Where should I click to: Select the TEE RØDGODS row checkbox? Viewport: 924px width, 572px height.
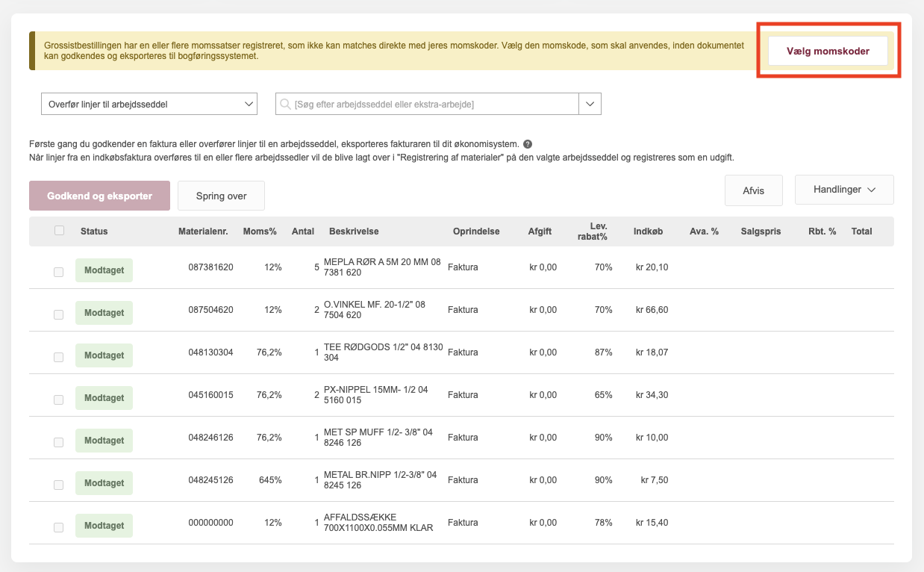click(59, 358)
